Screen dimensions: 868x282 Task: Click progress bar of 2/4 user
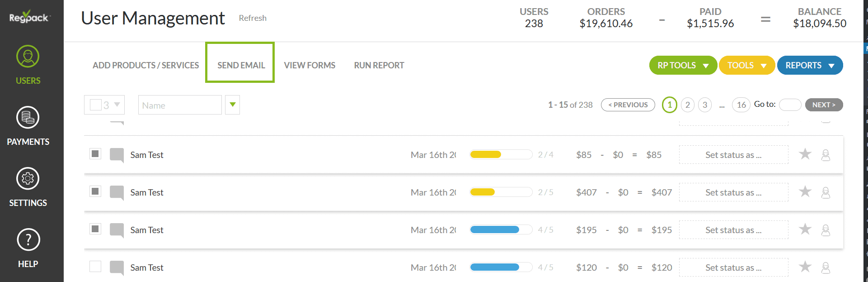click(x=501, y=155)
